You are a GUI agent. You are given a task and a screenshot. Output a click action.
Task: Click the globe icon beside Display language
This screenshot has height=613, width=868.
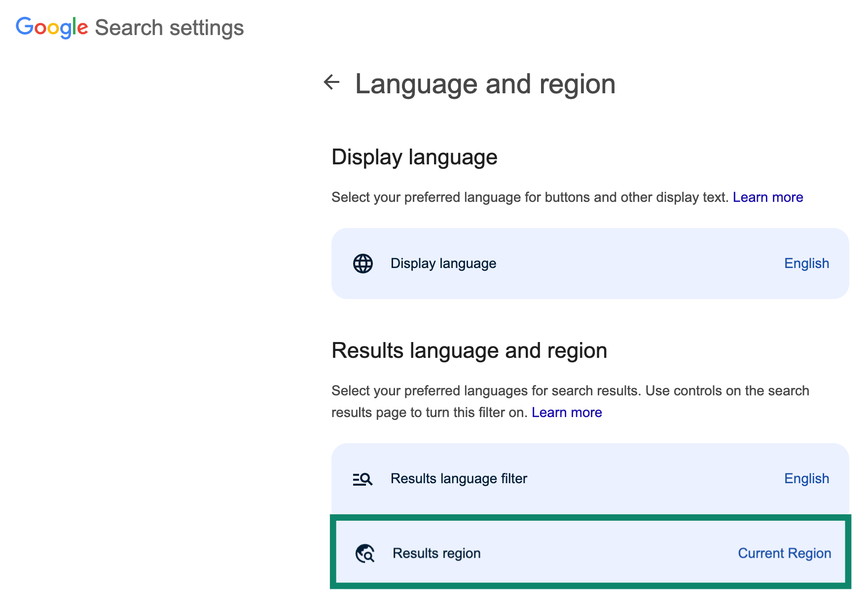pyautogui.click(x=363, y=264)
